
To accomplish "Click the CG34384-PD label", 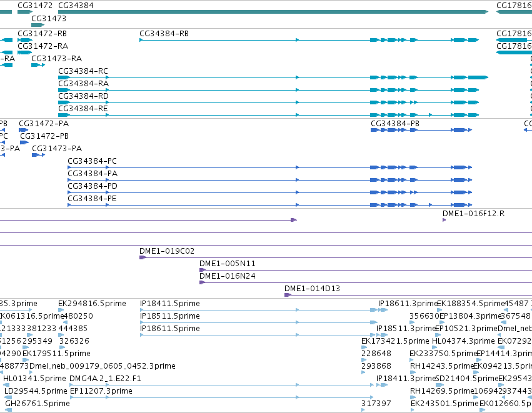I will [93, 186].
